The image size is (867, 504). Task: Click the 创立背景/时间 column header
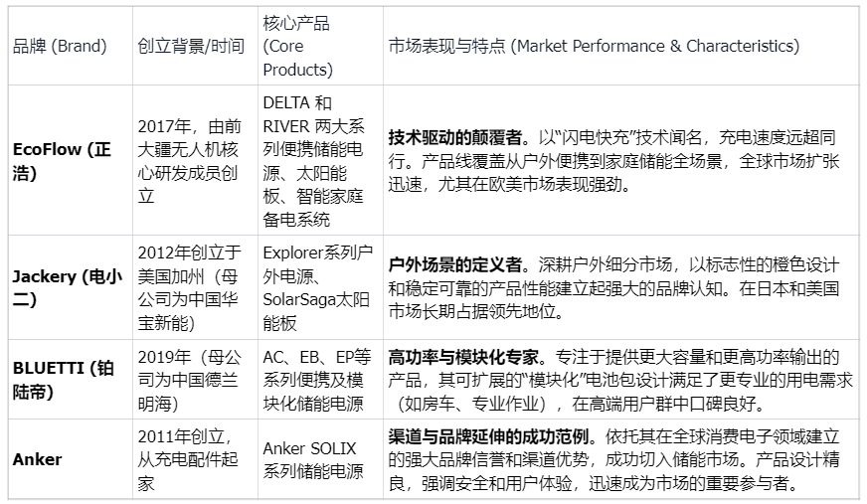tap(189, 46)
